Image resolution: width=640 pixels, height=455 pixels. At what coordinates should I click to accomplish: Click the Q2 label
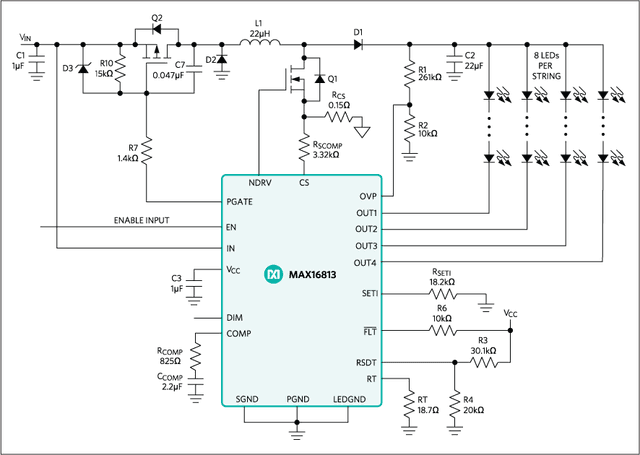[157, 18]
